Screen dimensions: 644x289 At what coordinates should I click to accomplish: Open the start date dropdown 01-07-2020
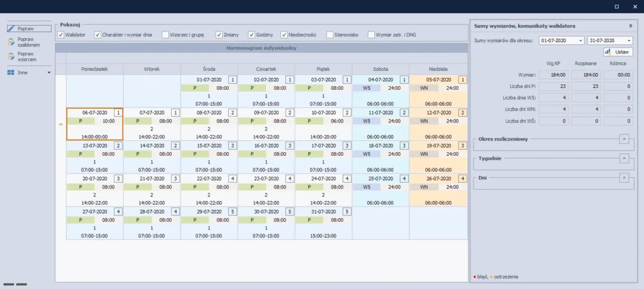[580, 41]
